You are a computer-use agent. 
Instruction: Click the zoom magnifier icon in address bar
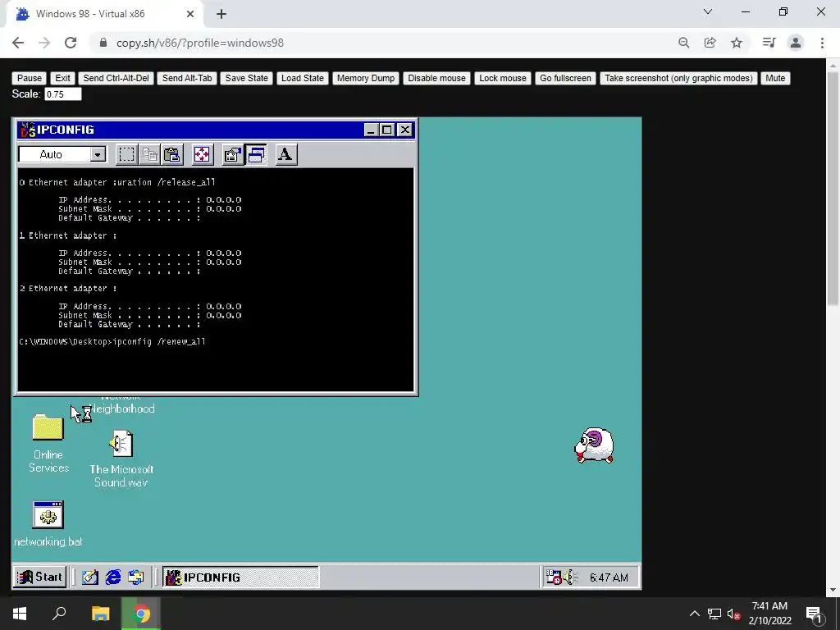[x=683, y=43]
